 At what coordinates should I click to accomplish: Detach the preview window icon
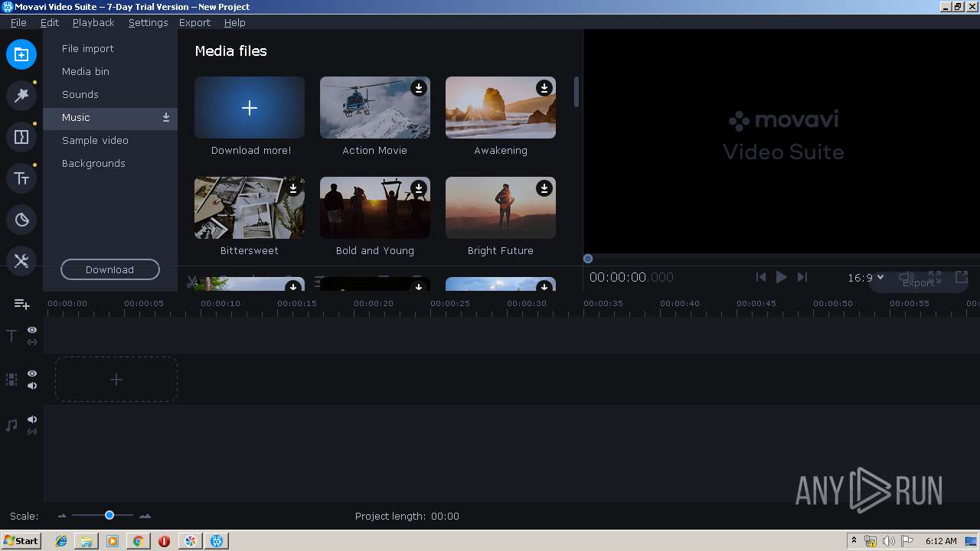point(962,277)
